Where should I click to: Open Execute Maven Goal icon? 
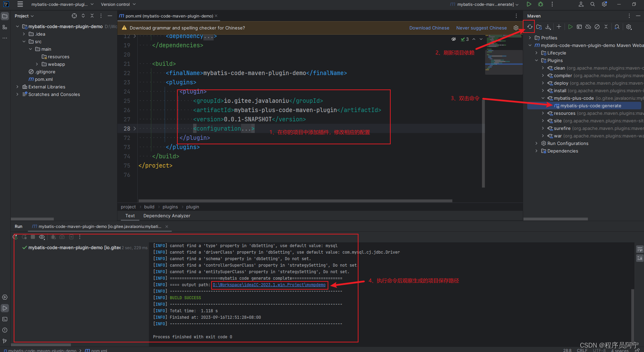point(579,27)
